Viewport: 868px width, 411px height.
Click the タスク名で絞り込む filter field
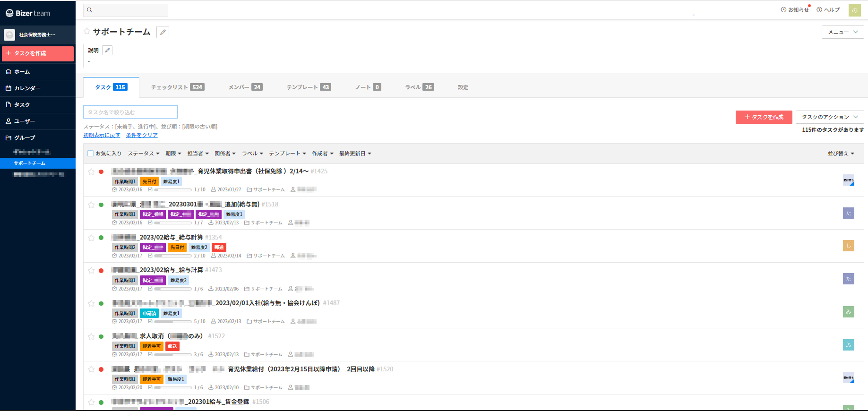click(x=130, y=112)
